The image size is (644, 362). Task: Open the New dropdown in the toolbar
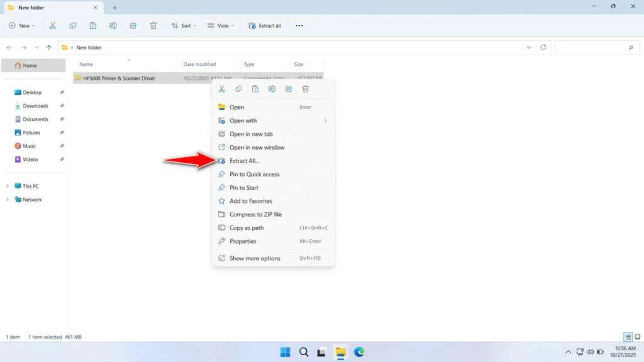pos(22,25)
